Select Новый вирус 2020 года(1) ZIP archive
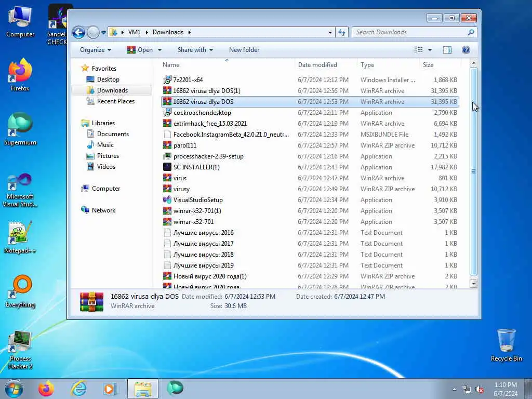This screenshot has width=532, height=399. [310, 276]
